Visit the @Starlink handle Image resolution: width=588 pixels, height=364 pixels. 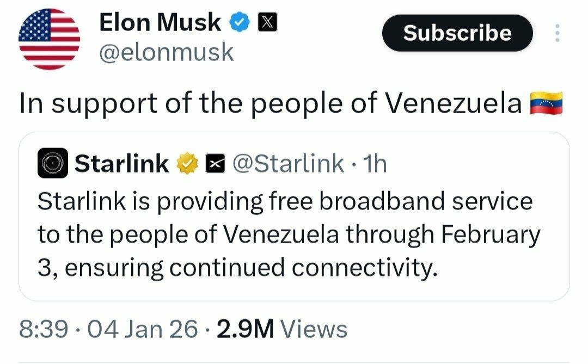pyautogui.click(x=288, y=163)
